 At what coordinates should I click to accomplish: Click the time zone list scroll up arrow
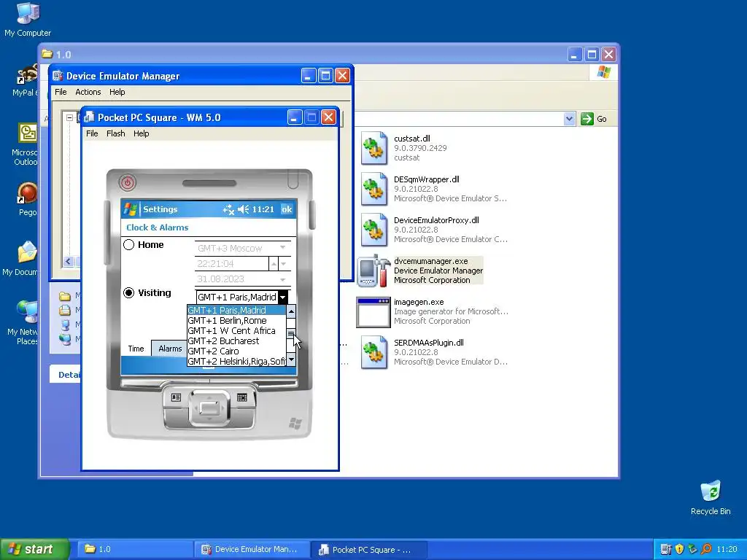(x=291, y=311)
